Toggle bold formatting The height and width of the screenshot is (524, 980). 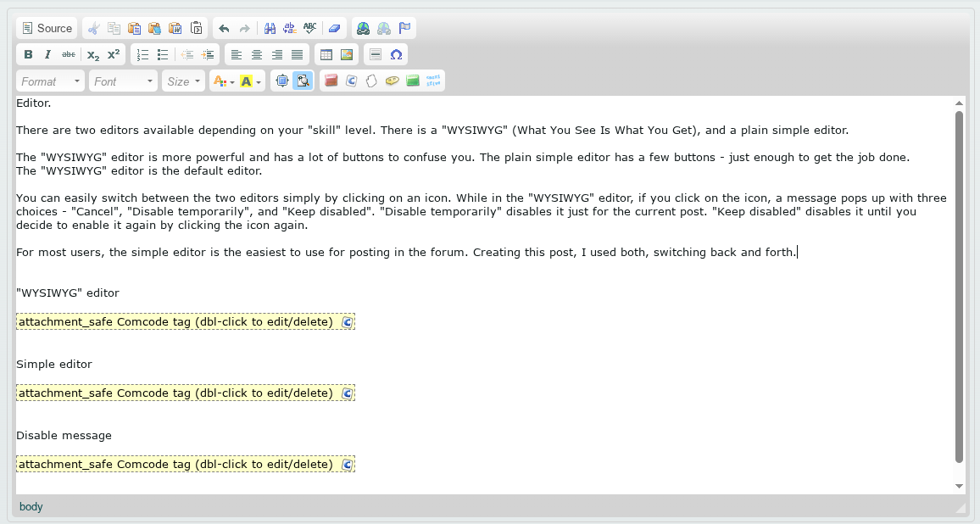(x=28, y=55)
